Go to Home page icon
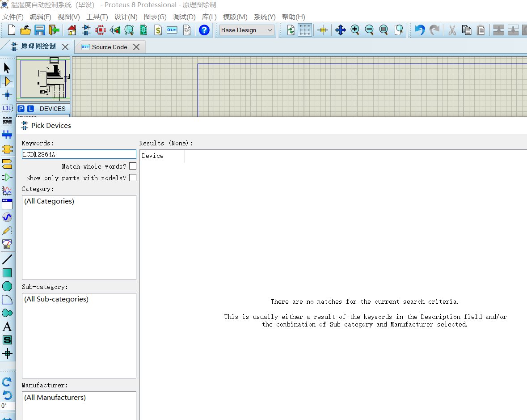The width and height of the screenshot is (527, 420). (x=72, y=30)
